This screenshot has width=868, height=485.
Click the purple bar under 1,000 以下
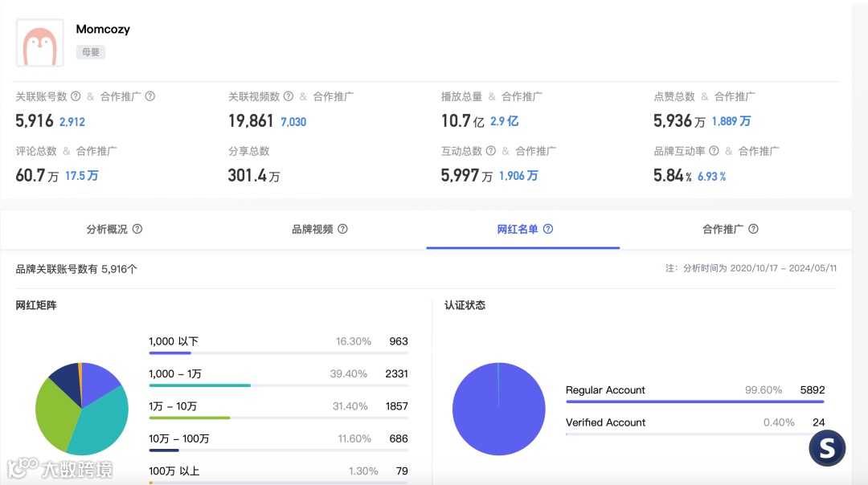click(x=170, y=353)
